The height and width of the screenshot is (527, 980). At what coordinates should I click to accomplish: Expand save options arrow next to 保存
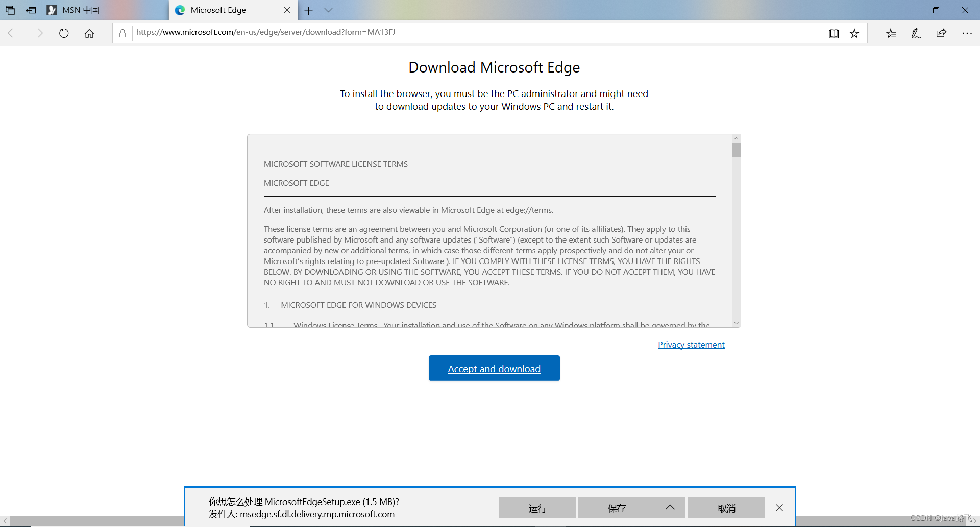click(x=670, y=508)
